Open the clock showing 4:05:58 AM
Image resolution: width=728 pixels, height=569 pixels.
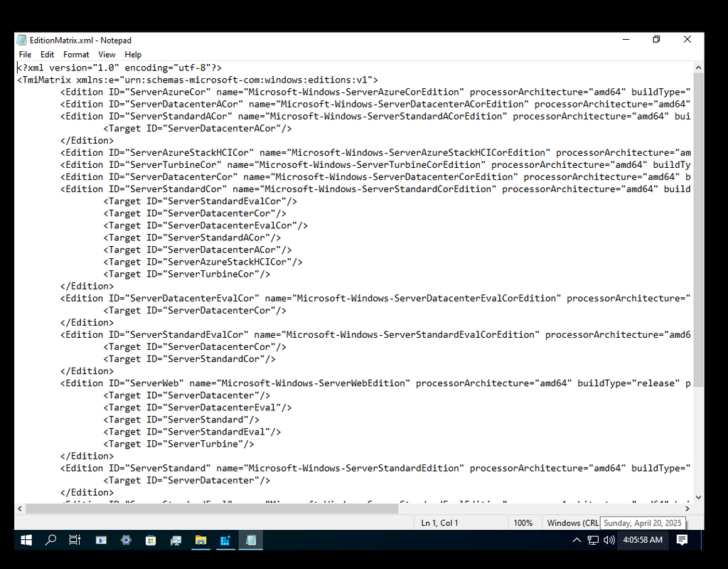click(643, 540)
